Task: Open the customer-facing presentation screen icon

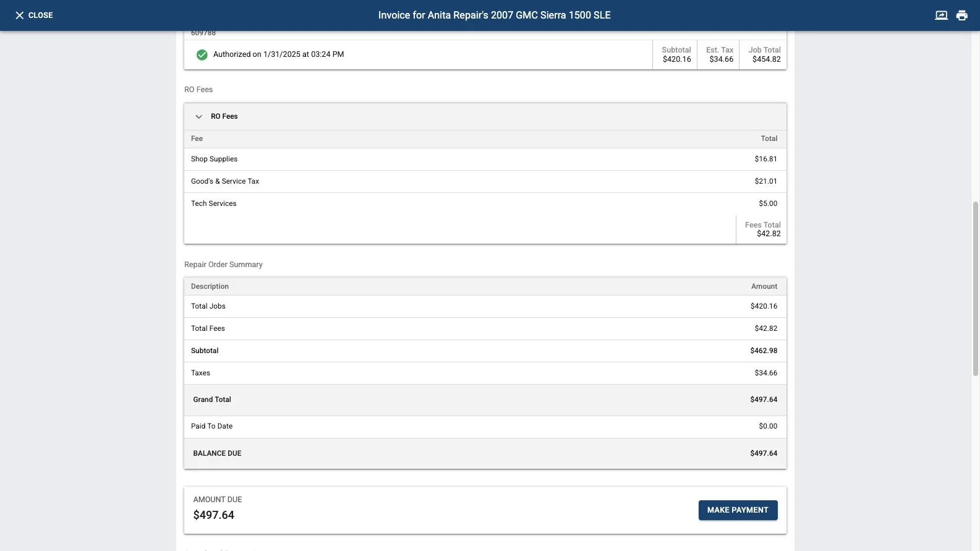Action: point(941,15)
